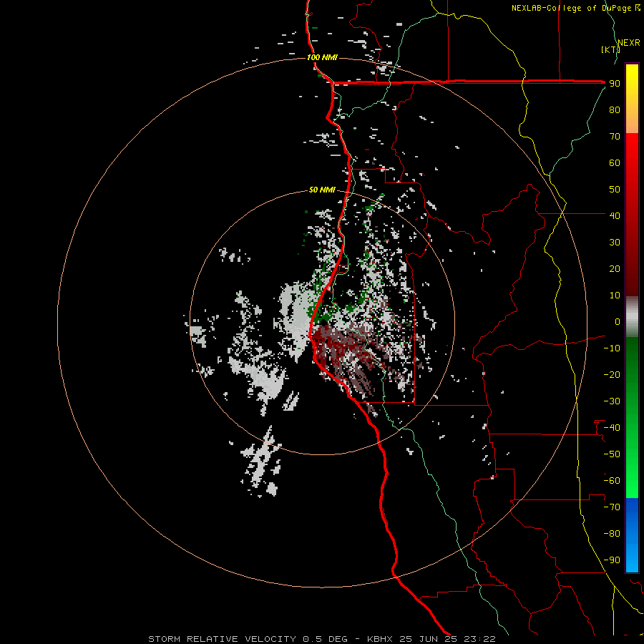Click "STORM RELATIVE VELOCITY" in the bottom caption
Viewport: 644px width, 644px height.
(222, 639)
